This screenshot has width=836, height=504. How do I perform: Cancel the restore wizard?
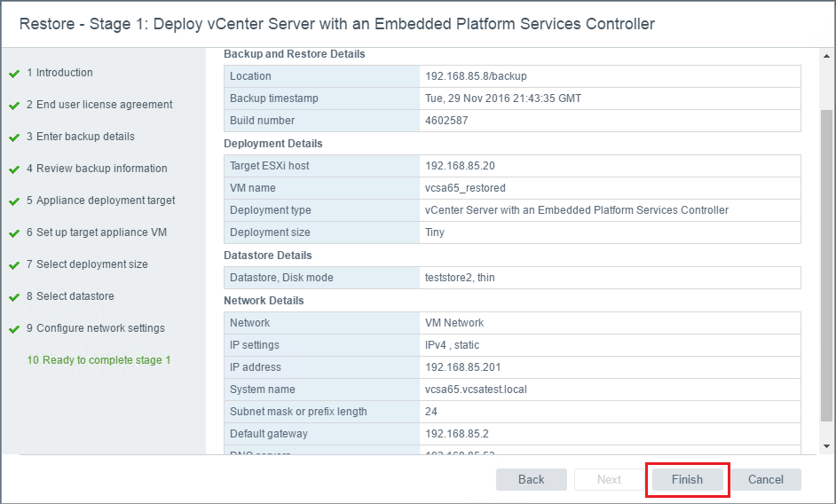tap(766, 479)
